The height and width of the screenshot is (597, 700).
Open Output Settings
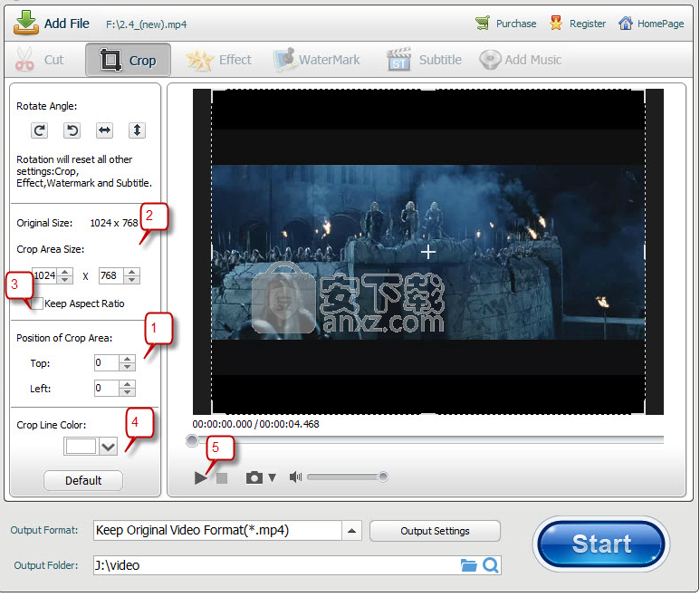pyautogui.click(x=435, y=531)
